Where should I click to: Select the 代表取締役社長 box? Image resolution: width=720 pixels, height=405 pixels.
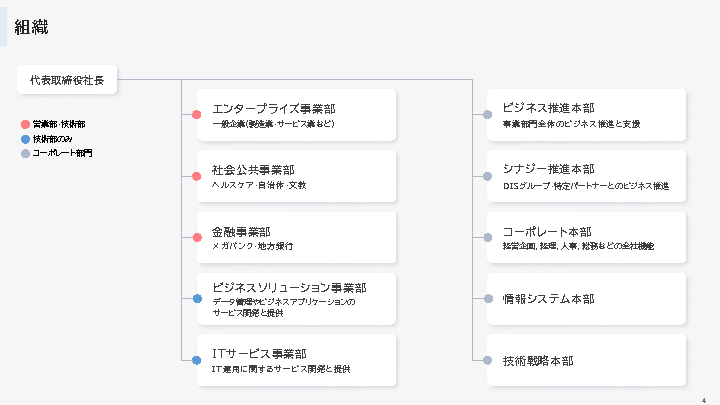(67, 79)
